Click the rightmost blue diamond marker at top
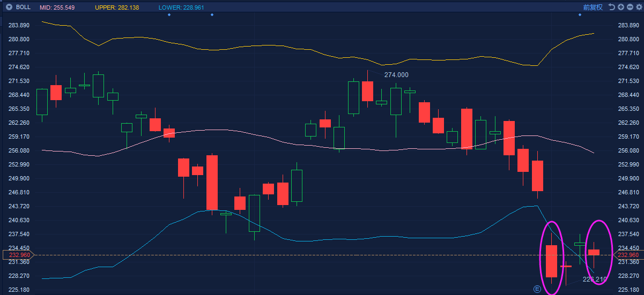This screenshot has width=644, height=295. click(580, 14)
